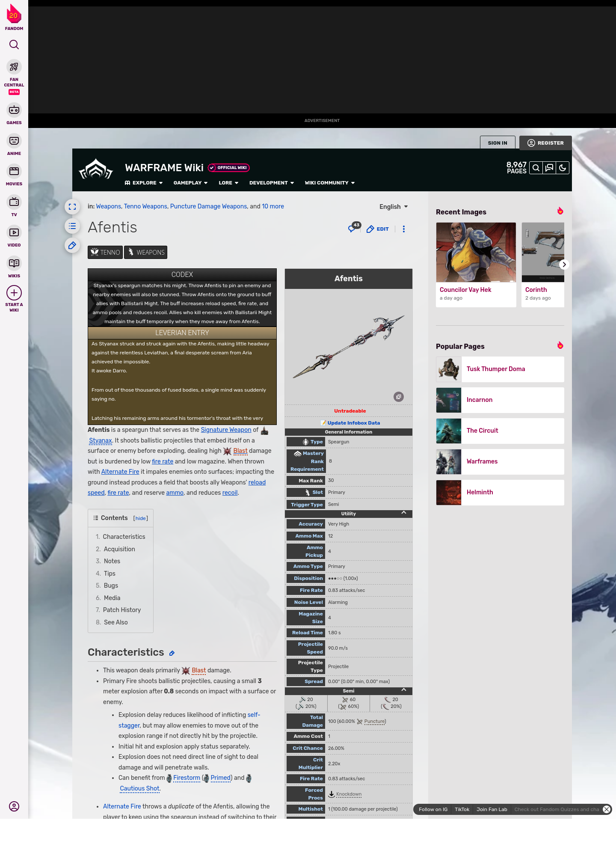Open the Helminth popular page

(x=500, y=493)
